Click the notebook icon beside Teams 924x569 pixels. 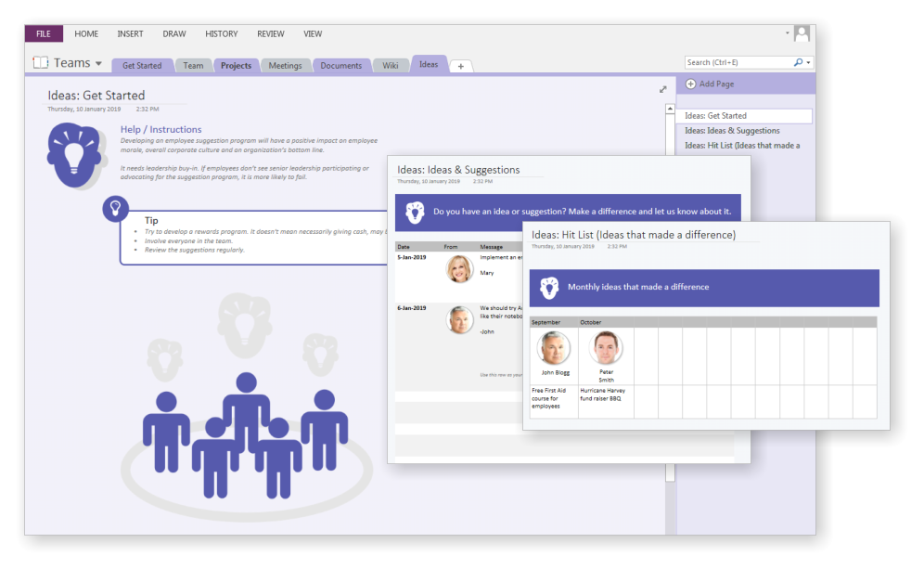40,62
